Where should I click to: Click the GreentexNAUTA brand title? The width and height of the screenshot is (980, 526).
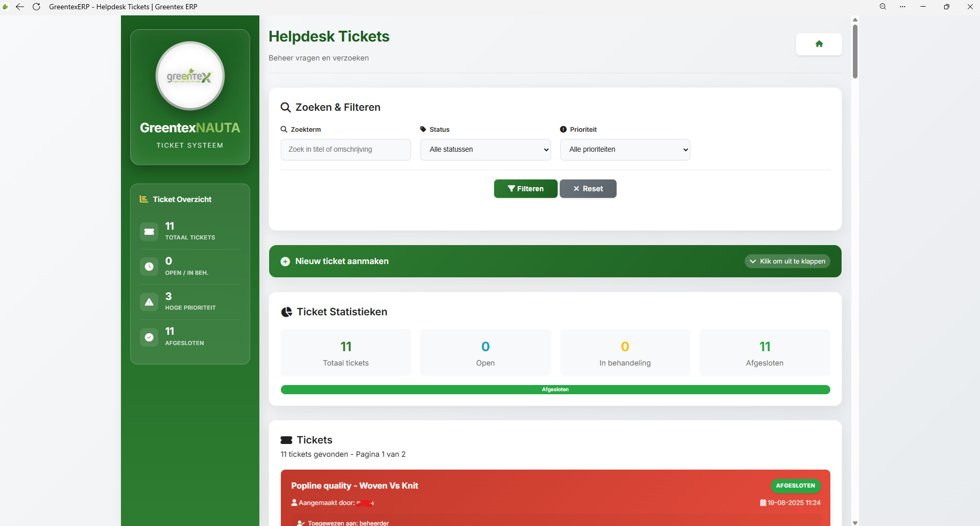(190, 128)
